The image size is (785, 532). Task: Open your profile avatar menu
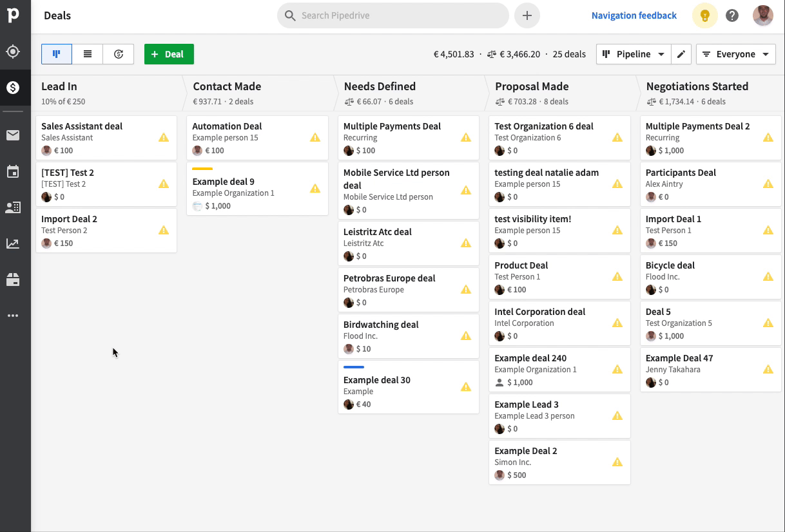762,15
